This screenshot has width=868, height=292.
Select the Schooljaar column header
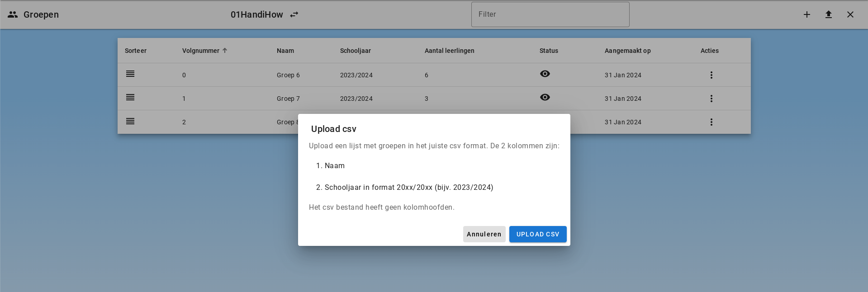click(x=356, y=51)
